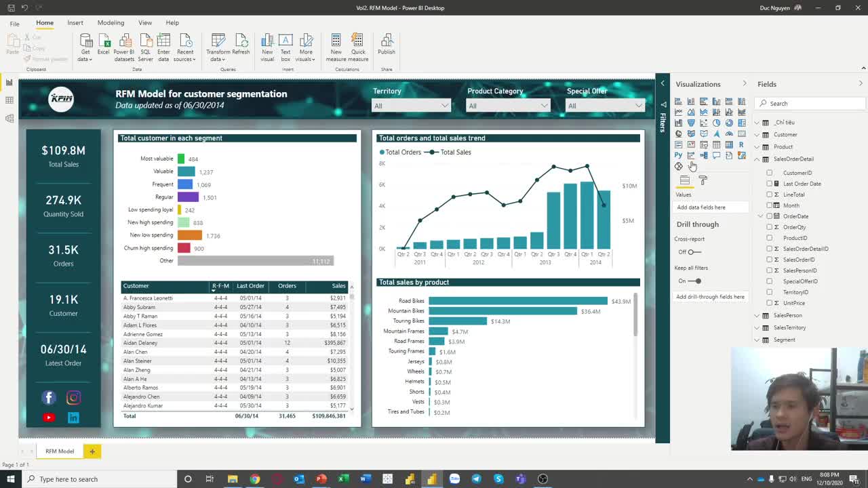Check the OrderQty field
Viewport: 868px width, 488px height.
(770, 227)
